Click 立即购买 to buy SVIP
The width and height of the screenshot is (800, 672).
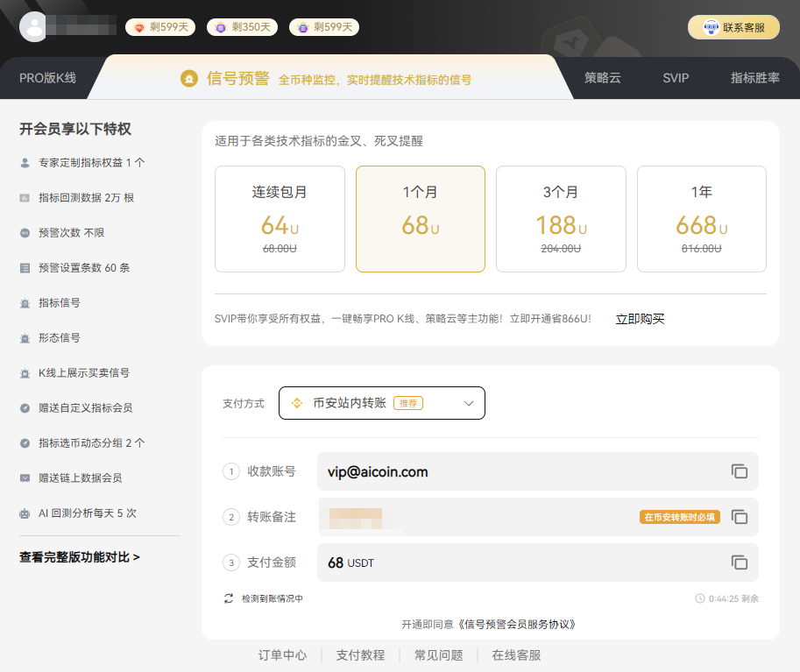point(640,319)
